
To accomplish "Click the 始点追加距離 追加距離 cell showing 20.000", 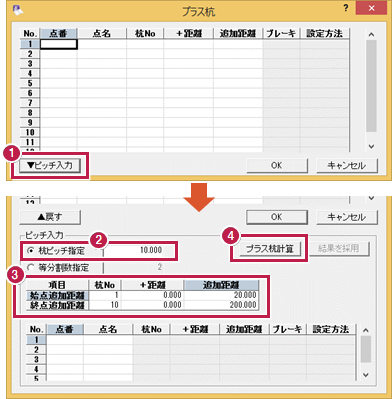I will (221, 295).
